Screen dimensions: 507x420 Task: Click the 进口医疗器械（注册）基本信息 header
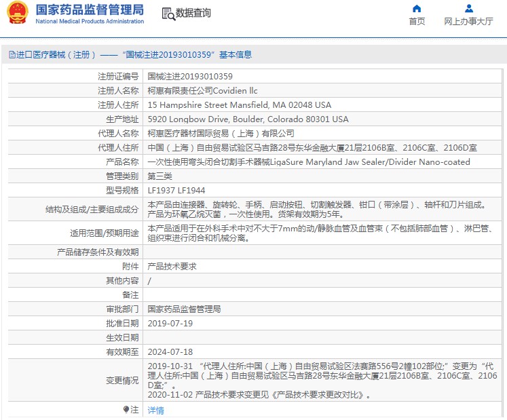(x=130, y=55)
